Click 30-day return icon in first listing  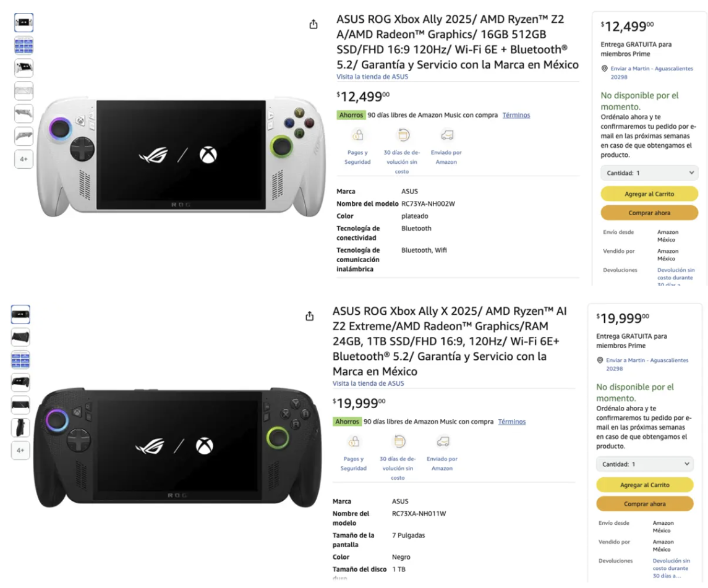(403, 135)
